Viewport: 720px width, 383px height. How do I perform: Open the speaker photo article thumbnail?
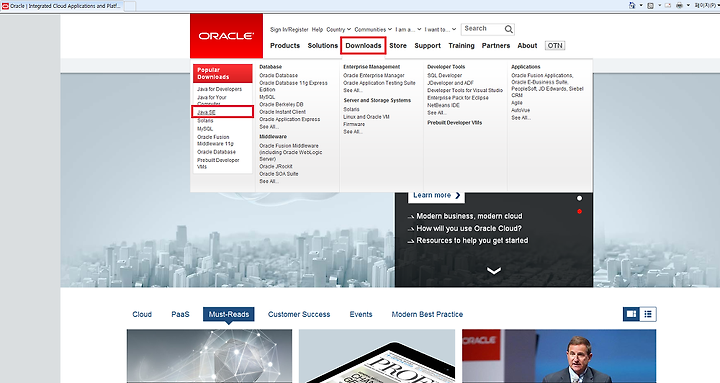click(559, 356)
